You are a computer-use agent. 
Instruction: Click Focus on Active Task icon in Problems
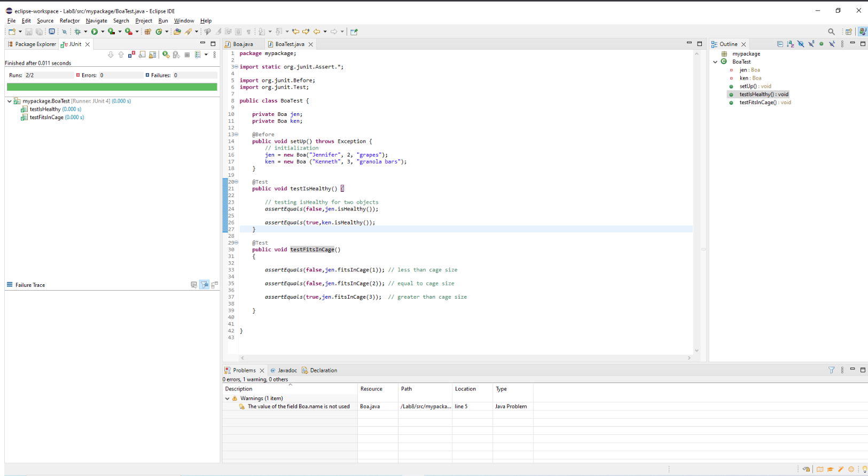tap(832, 370)
